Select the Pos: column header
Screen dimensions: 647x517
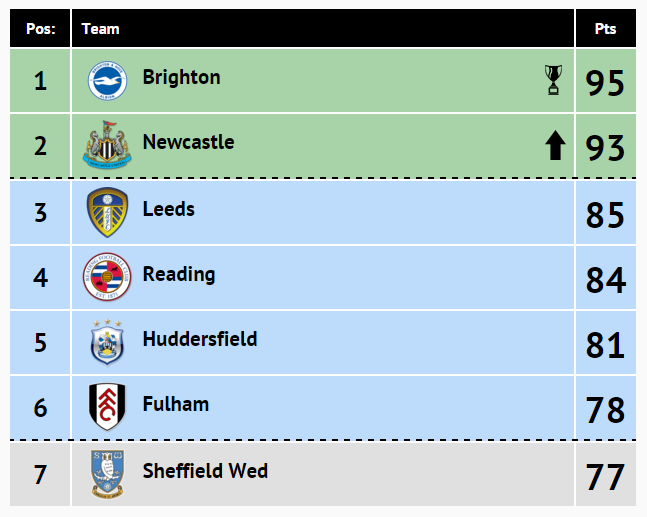[x=40, y=28]
